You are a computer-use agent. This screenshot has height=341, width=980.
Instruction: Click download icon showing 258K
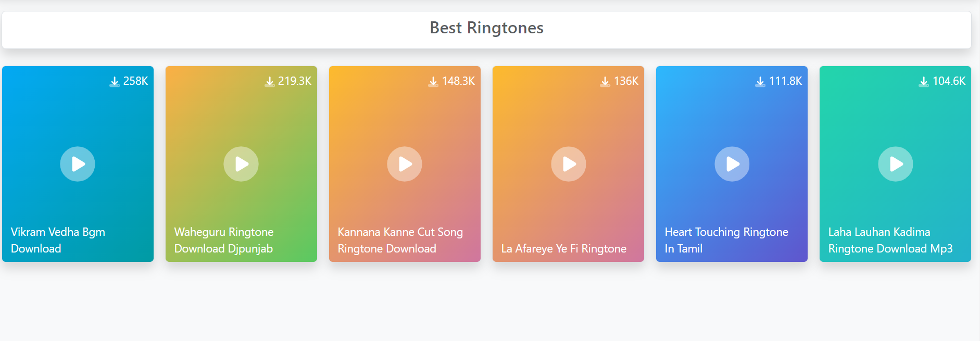[115, 82]
